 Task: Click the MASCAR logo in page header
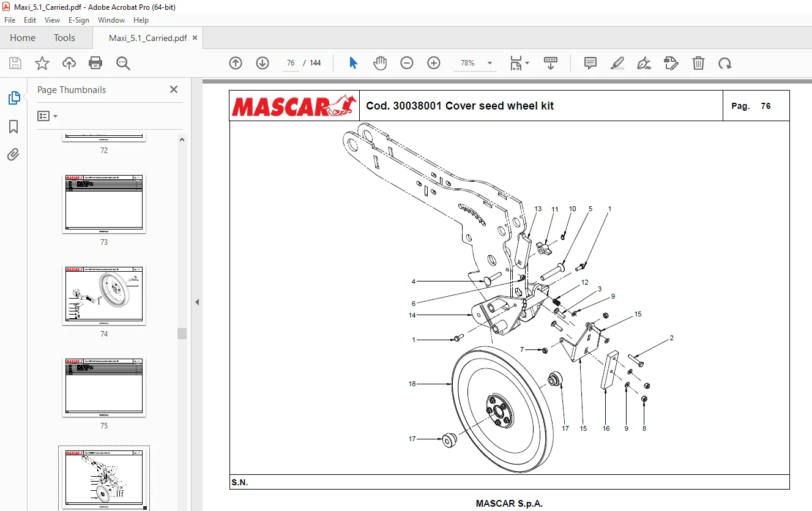point(295,106)
